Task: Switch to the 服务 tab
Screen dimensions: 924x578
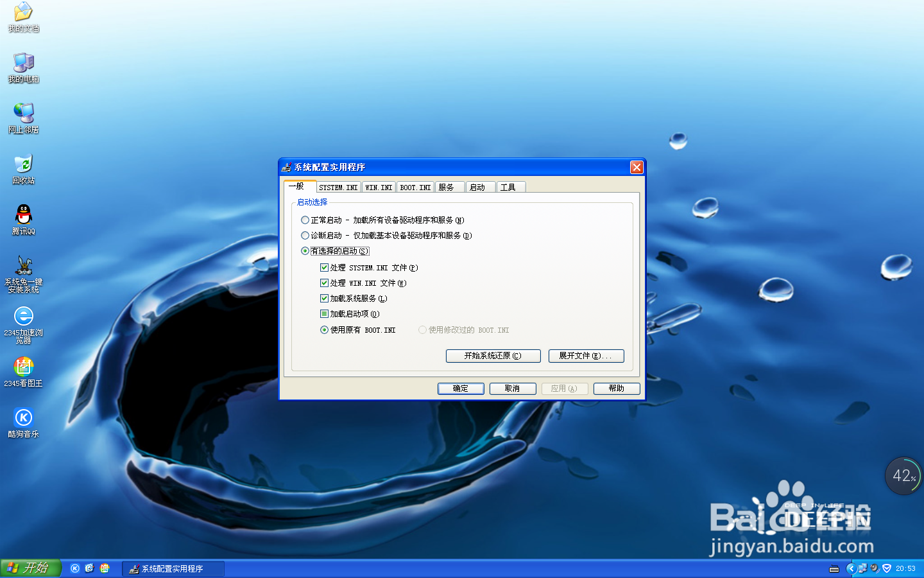Action: pyautogui.click(x=450, y=188)
